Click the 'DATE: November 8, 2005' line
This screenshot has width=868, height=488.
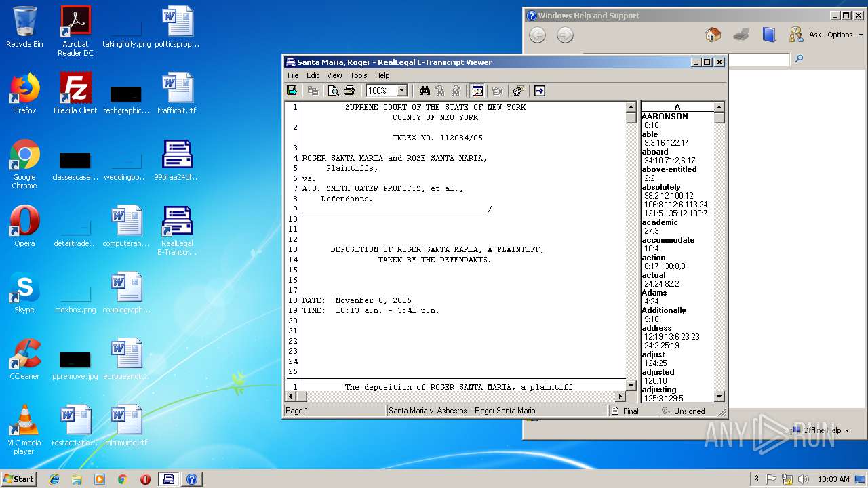pyautogui.click(x=357, y=300)
